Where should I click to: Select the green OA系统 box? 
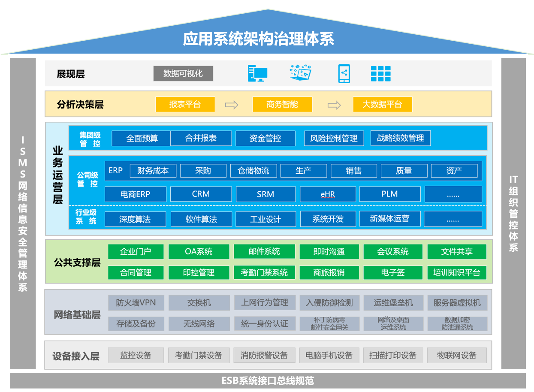[199, 252]
